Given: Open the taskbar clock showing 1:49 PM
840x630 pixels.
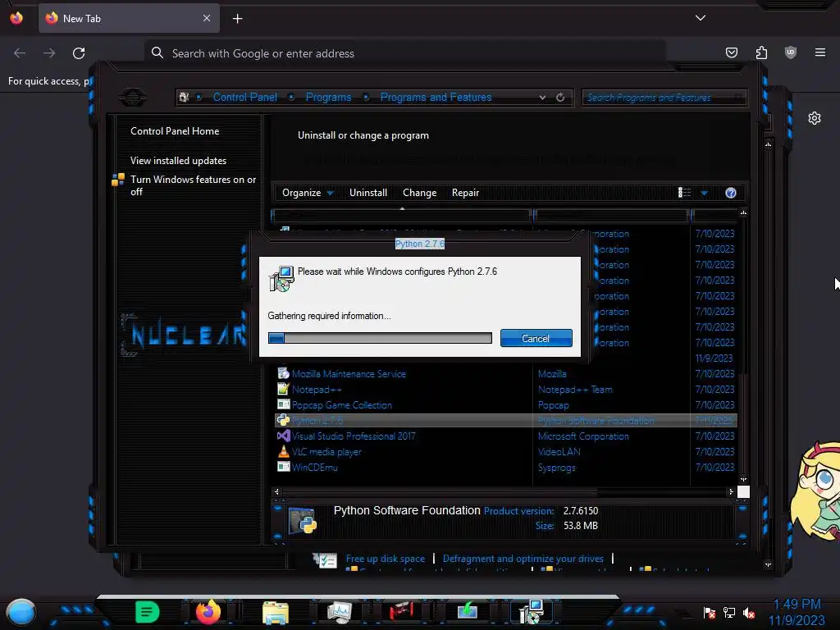Looking at the screenshot, I should click(x=797, y=612).
